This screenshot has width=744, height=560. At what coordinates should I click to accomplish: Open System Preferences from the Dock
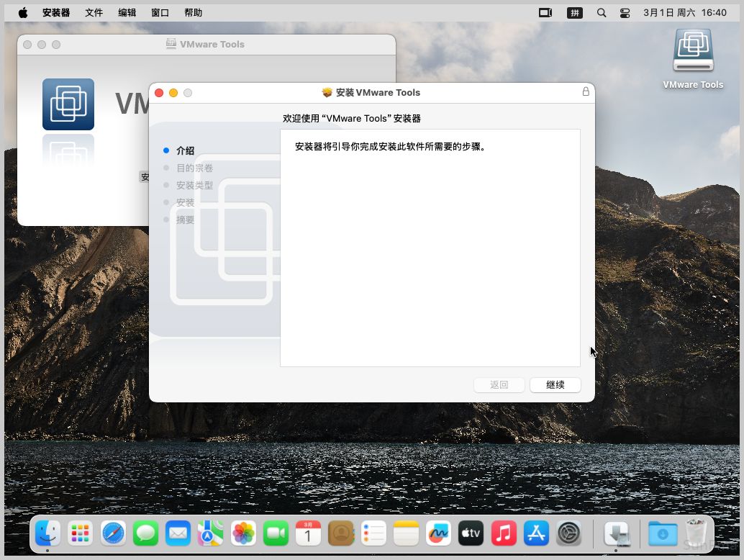[569, 533]
